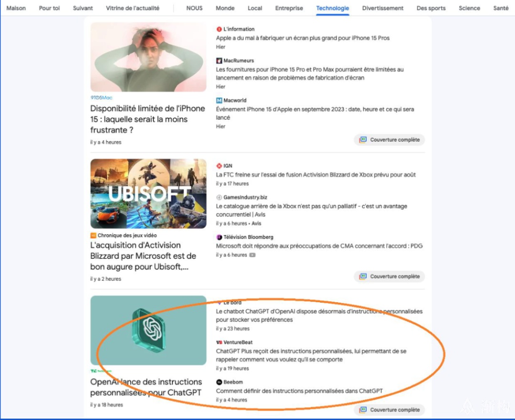This screenshot has height=420, width=515.
Task: Click the Télévision Bloomberg source icon
Action: tap(219, 237)
